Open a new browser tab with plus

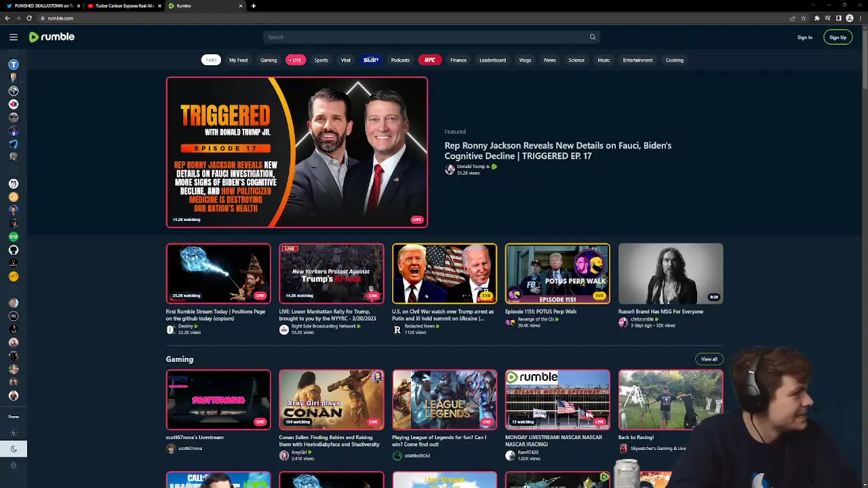[254, 6]
